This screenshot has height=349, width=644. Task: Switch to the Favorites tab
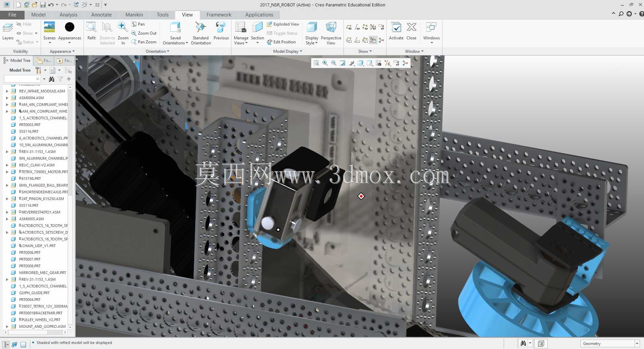pyautogui.click(x=64, y=61)
